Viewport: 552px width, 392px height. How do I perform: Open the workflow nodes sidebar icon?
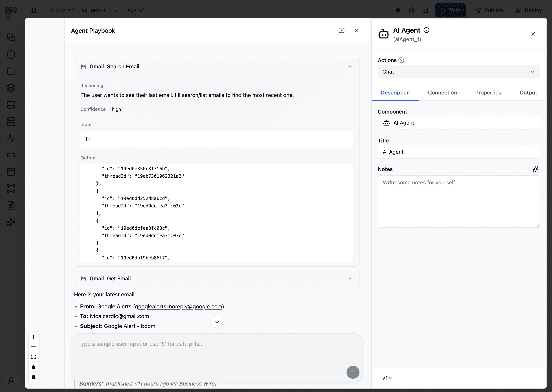pos(11,189)
